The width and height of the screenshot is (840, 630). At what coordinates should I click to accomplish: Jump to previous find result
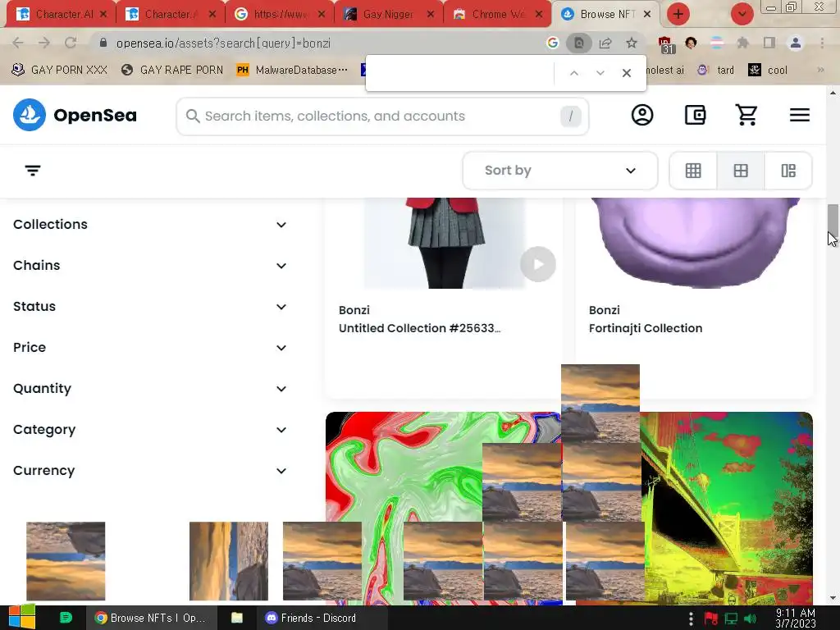[573, 73]
